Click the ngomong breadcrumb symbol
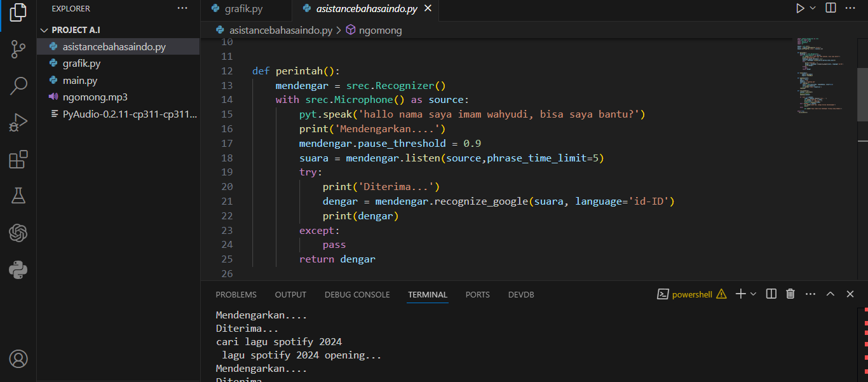 click(x=380, y=30)
